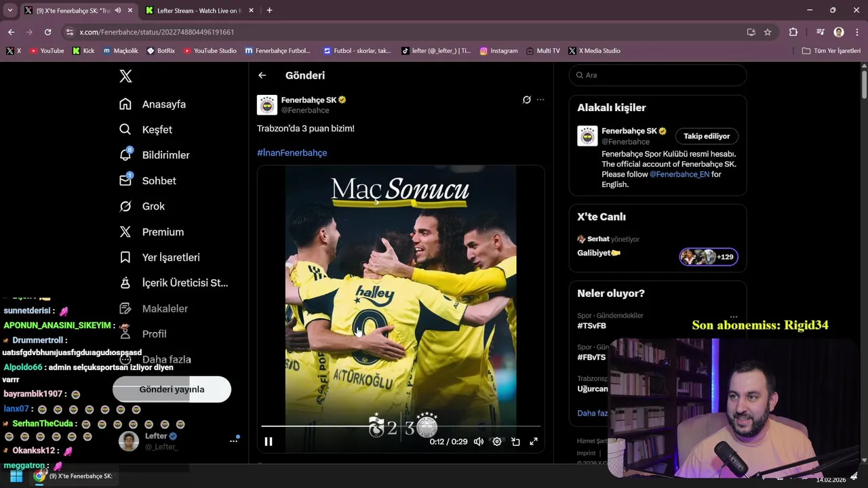Screen dimensions: 868x488
Task: Open @Fenerbahce_EN link
Action: coord(679,174)
